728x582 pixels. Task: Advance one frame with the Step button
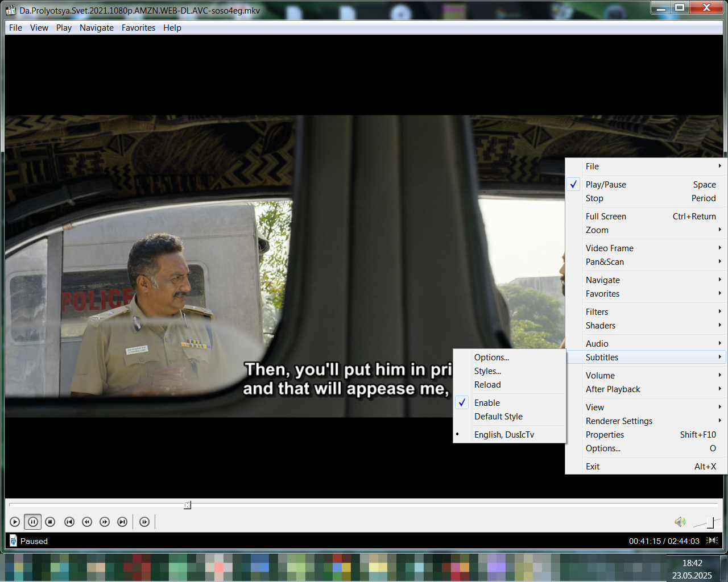click(x=144, y=522)
